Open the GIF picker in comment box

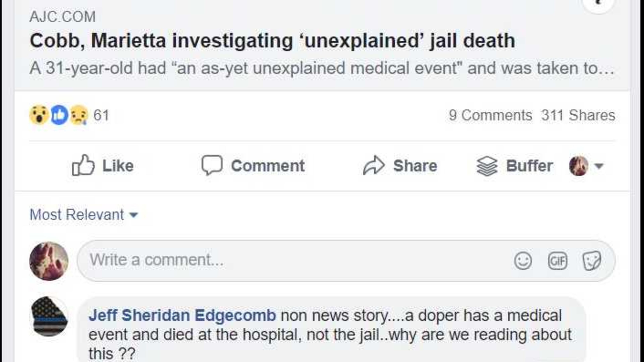pos(557,261)
